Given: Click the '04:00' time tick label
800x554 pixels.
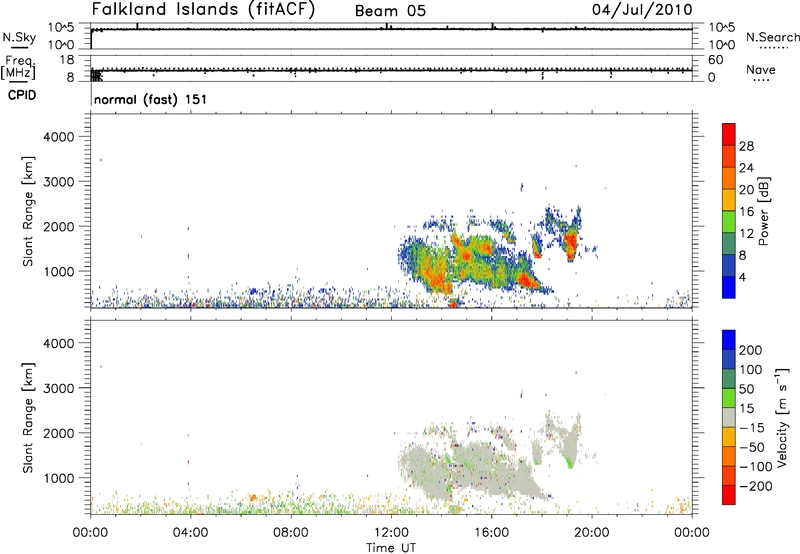Looking at the screenshot, I should (190, 533).
